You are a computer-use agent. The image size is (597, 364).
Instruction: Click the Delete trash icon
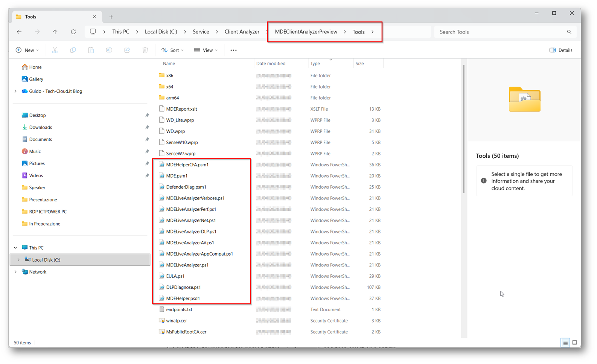(145, 50)
